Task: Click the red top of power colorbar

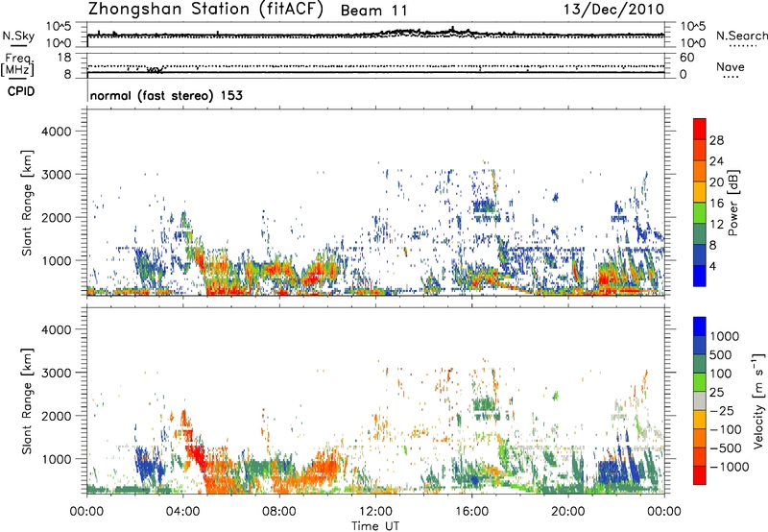Action: pyautogui.click(x=700, y=128)
